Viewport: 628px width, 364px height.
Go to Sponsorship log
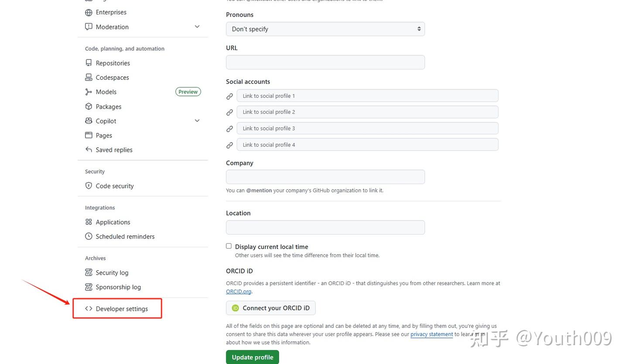[x=118, y=287]
